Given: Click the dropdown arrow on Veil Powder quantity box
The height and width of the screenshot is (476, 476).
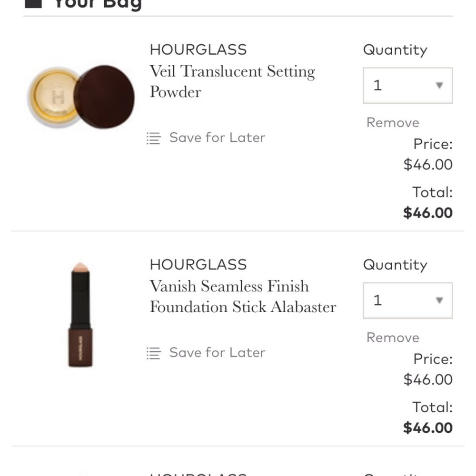Looking at the screenshot, I should (x=438, y=86).
